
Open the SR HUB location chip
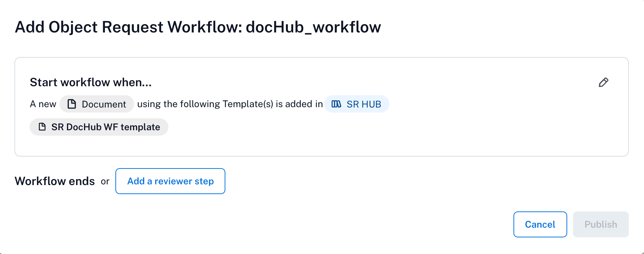357,104
